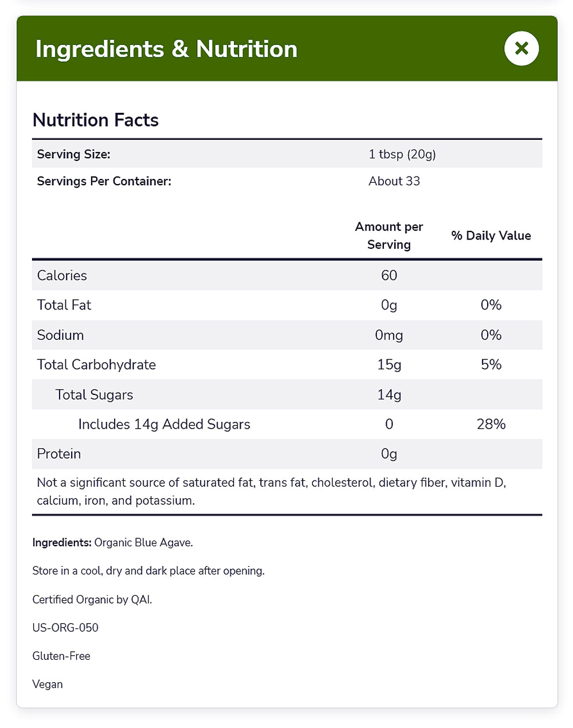Click the Total Fat row label
The image size is (573, 728).
click(x=64, y=306)
